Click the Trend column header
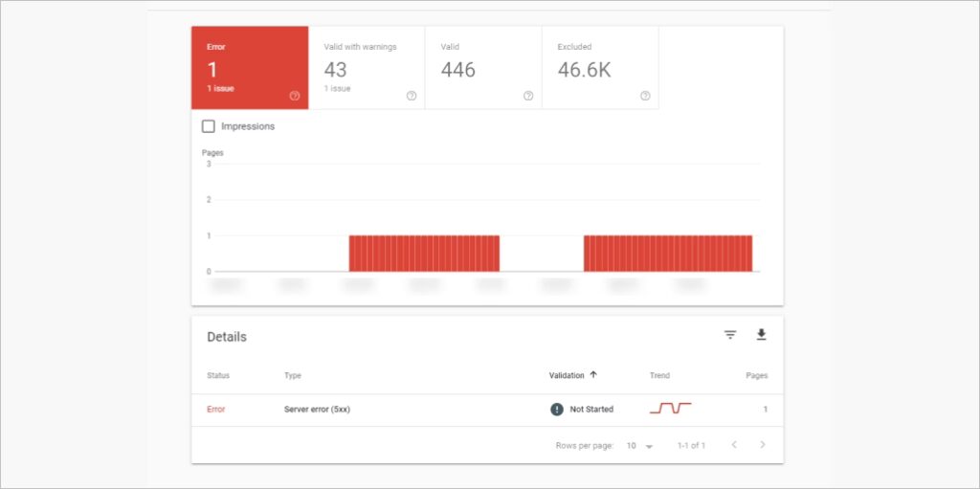Viewport: 980px width, 489px height. pyautogui.click(x=659, y=376)
